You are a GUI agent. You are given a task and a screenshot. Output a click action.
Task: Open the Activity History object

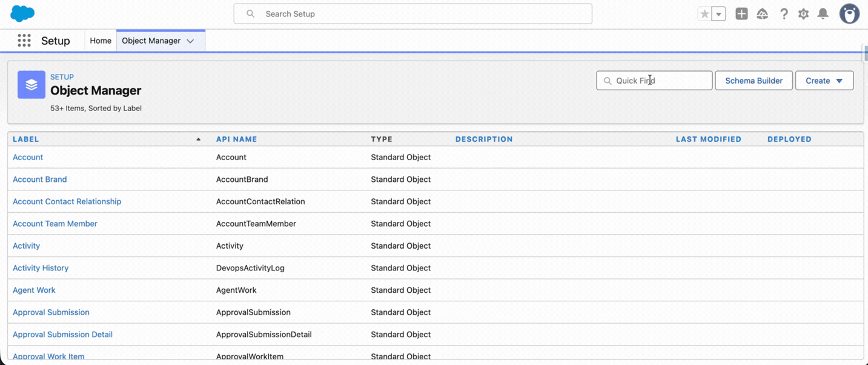(x=41, y=268)
